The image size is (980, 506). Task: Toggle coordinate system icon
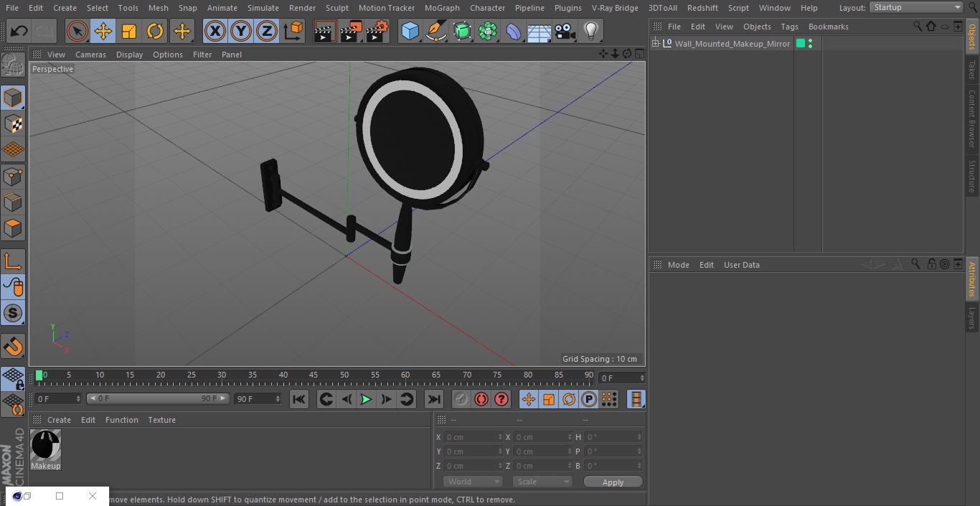pyautogui.click(x=293, y=31)
